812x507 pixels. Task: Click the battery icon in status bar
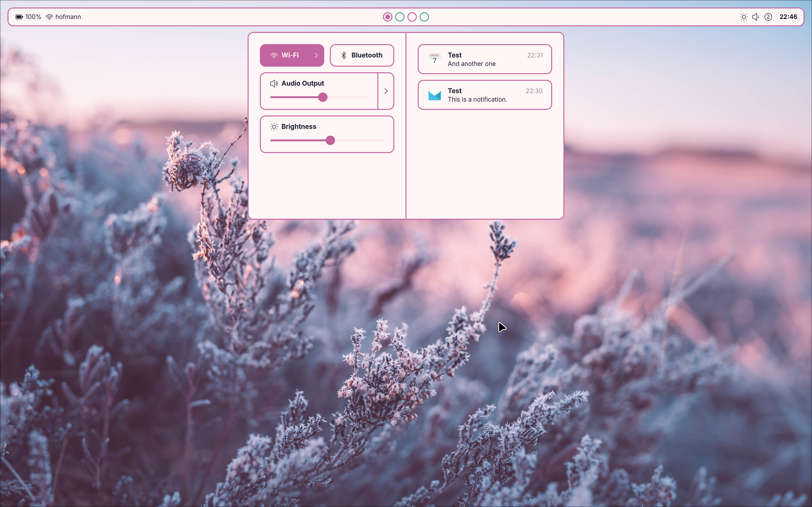click(19, 17)
